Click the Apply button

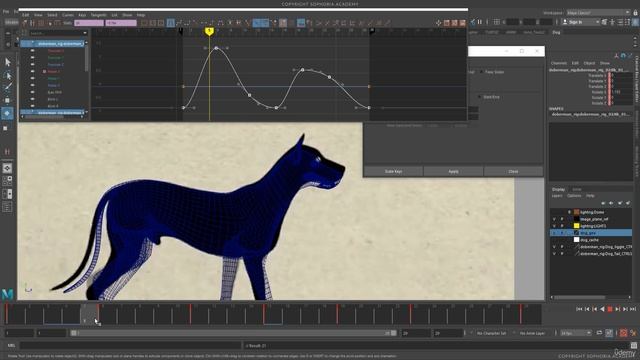(453, 171)
